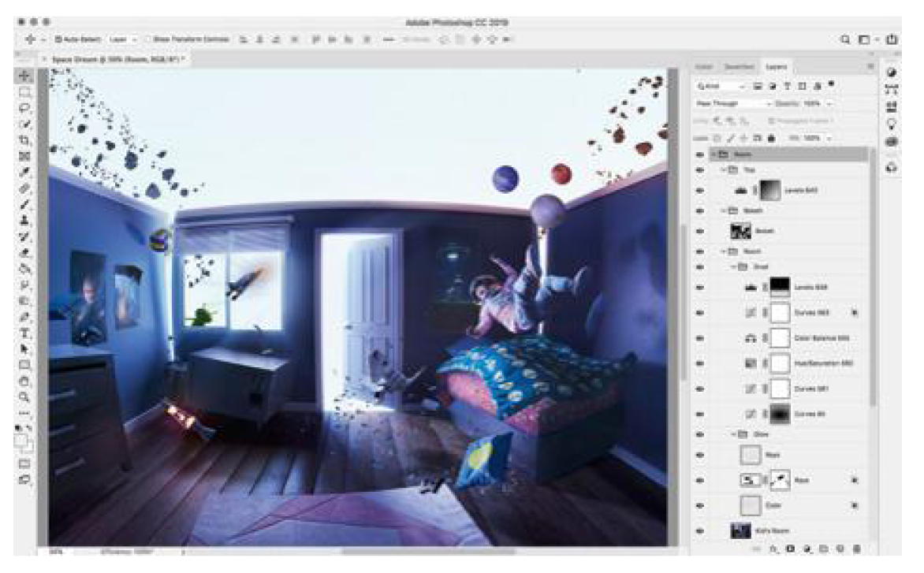The height and width of the screenshot is (573, 924).
Task: Add layer mask from Layers panel footer
Action: click(790, 549)
